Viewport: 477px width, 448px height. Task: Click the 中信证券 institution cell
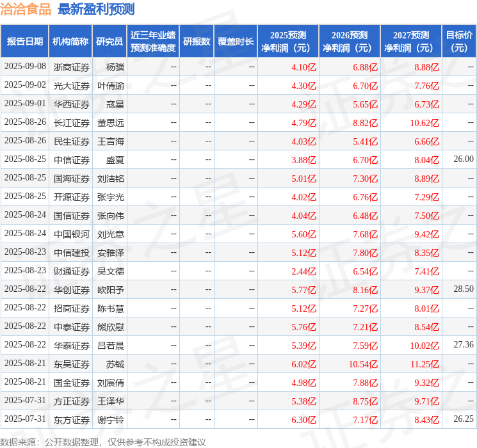(71, 159)
